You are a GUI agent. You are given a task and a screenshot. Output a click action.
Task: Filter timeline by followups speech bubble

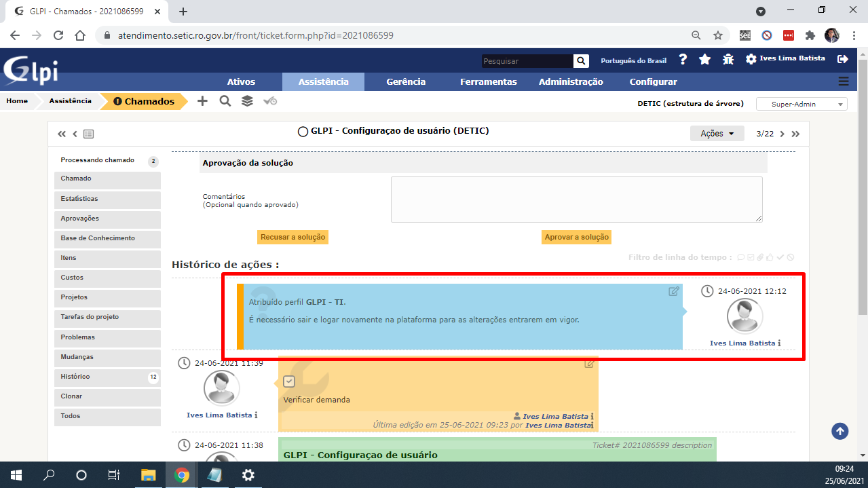741,257
